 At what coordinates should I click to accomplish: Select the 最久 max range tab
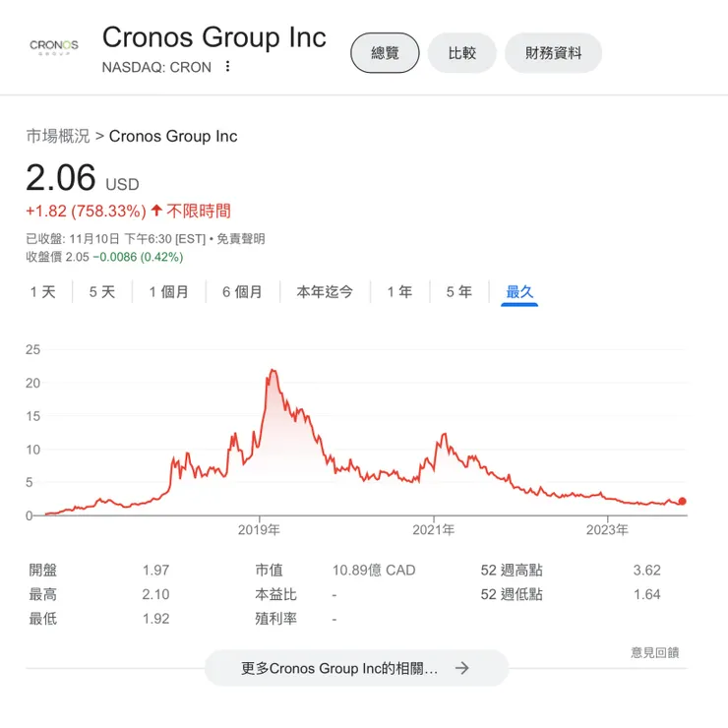tap(519, 292)
